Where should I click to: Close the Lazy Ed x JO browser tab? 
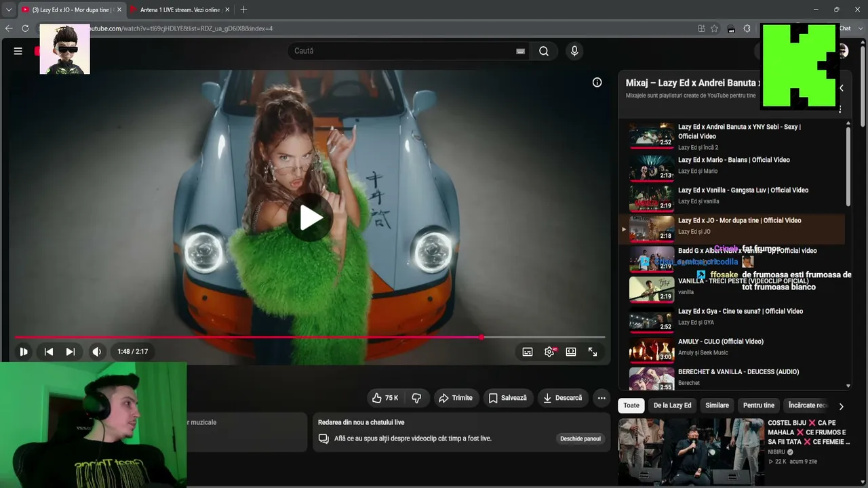click(x=119, y=9)
